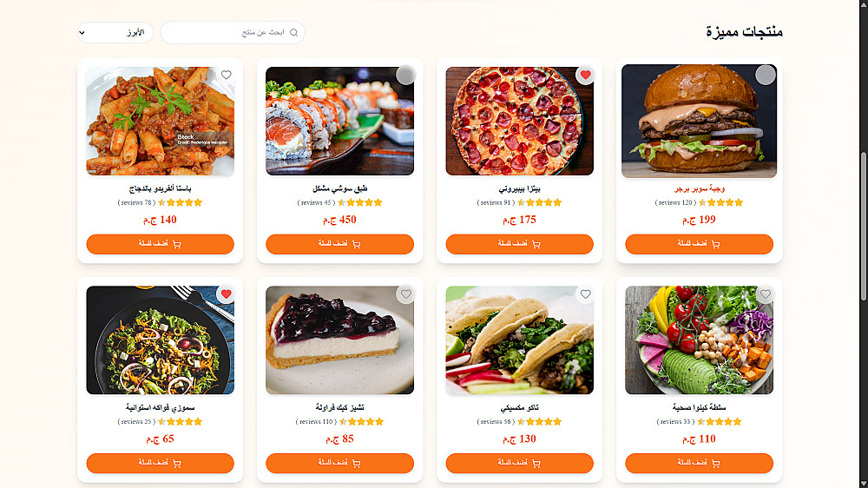The height and width of the screenshot is (488, 868).
Task: Click cart icon on the 450 sushi button
Action: (x=357, y=244)
